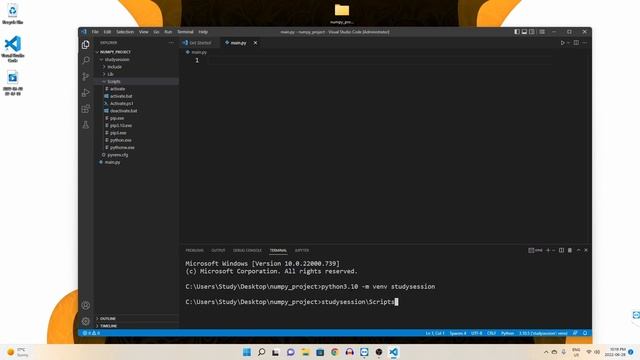The width and height of the screenshot is (640, 360).
Task: Open the Terminal menu
Action: point(185,32)
